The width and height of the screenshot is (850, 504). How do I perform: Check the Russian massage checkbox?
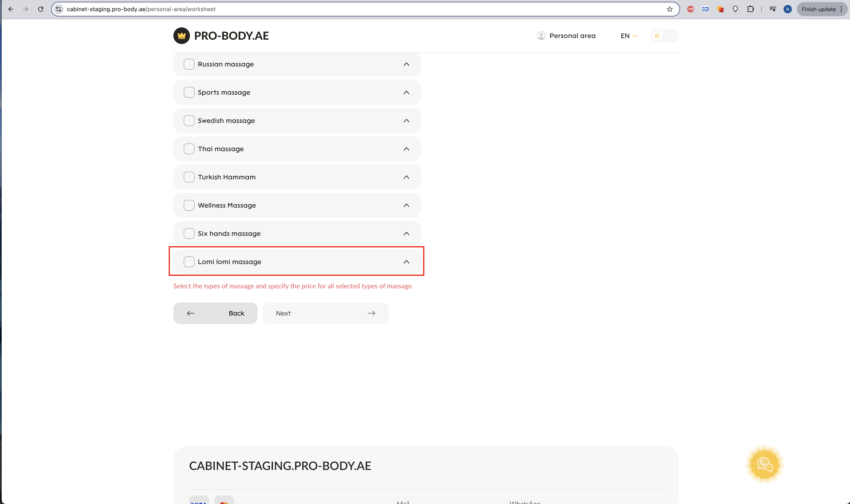[x=189, y=64]
